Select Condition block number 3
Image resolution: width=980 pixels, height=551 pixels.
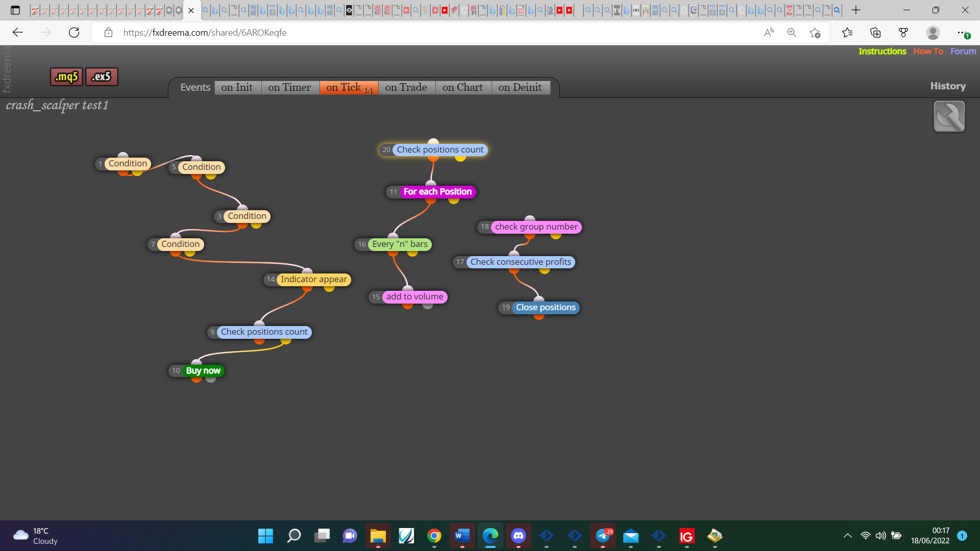[247, 216]
